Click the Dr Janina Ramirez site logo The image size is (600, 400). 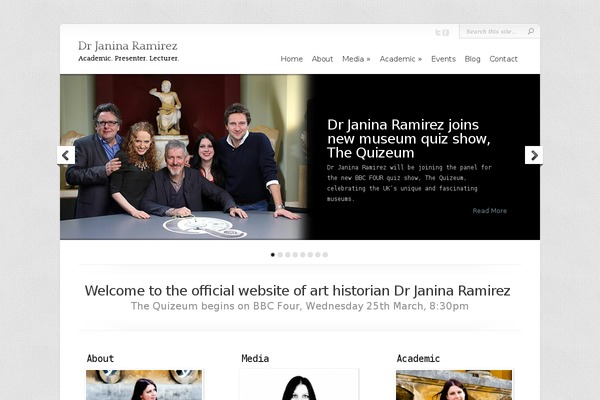(x=128, y=51)
